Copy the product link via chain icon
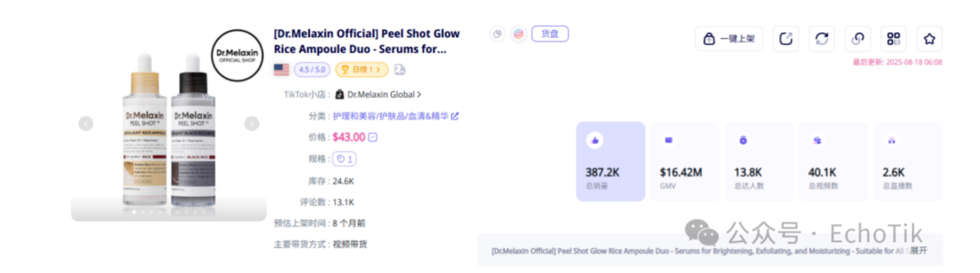This screenshot has height=273, width=980. click(x=858, y=39)
